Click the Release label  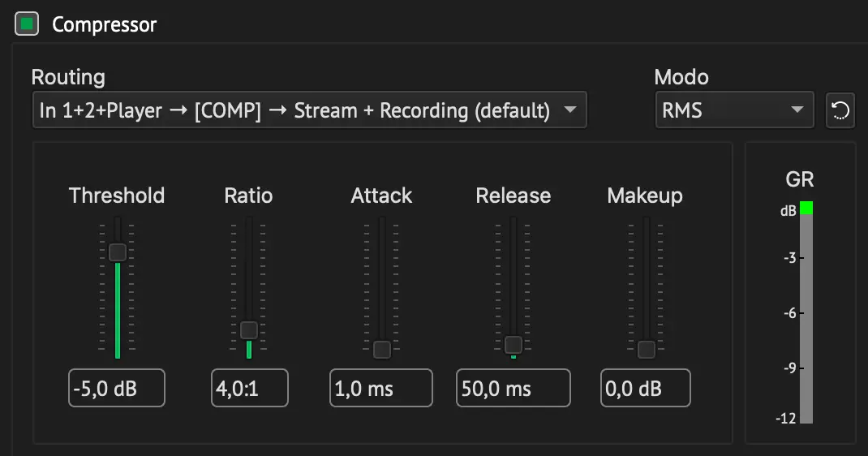pyautogui.click(x=513, y=196)
